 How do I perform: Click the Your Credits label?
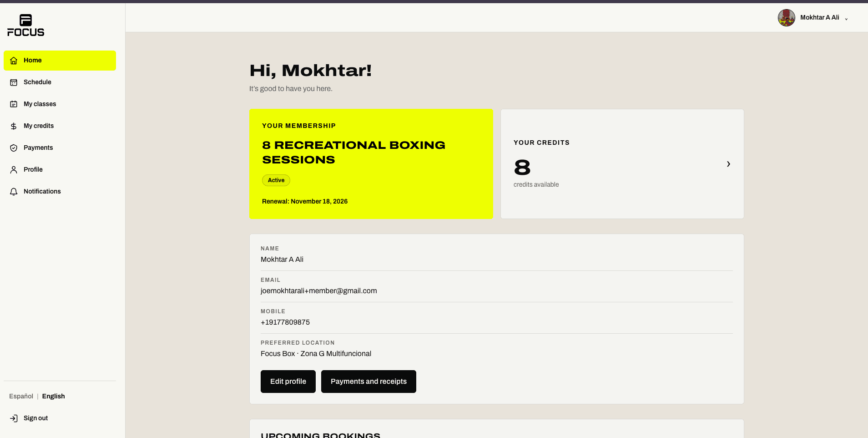coord(541,143)
